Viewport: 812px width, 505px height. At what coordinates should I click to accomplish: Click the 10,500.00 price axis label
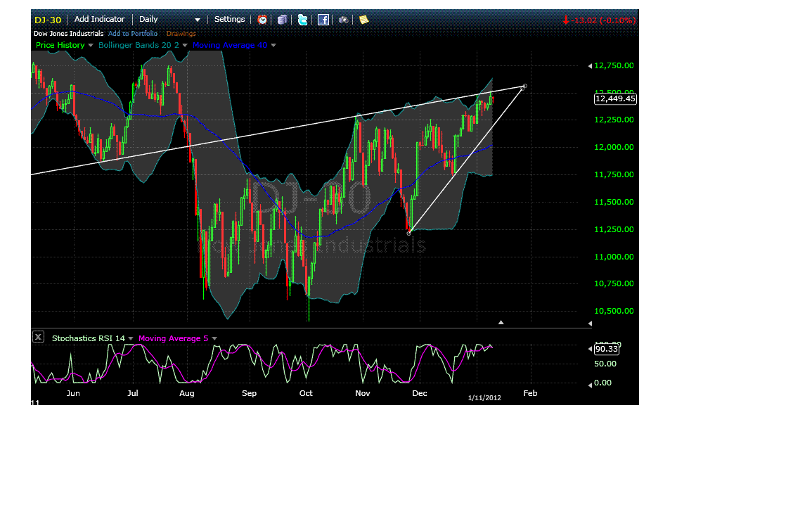[x=614, y=311]
